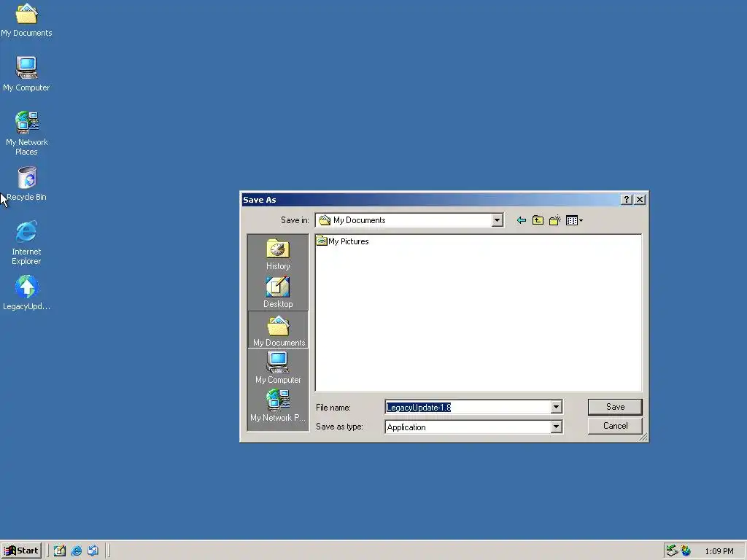747x560 pixels.
Task: Create a new folder
Action: [554, 220]
